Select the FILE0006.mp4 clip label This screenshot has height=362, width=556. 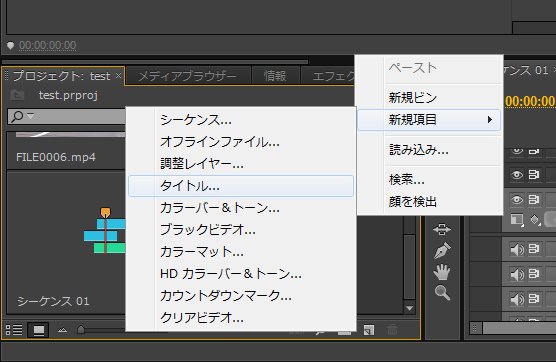point(56,157)
